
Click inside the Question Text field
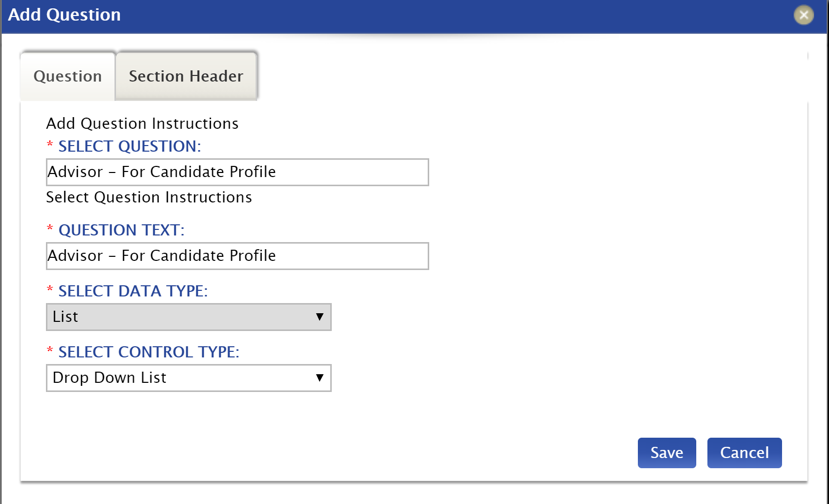tap(237, 256)
